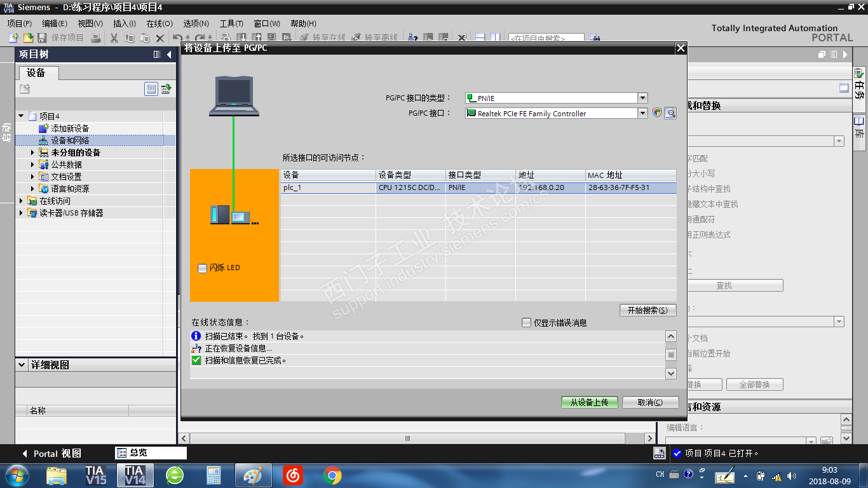Screen dimensions: 868x488
Task: Click the volume speaker tray icon
Action: [x=791, y=475]
